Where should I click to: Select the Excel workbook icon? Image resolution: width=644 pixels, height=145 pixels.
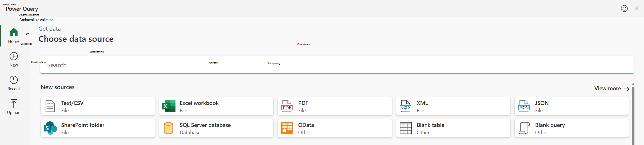point(169,106)
